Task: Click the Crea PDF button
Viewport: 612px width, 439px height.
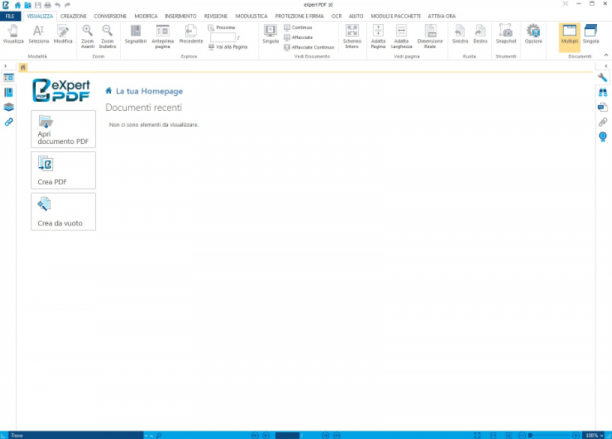Action: [63, 170]
